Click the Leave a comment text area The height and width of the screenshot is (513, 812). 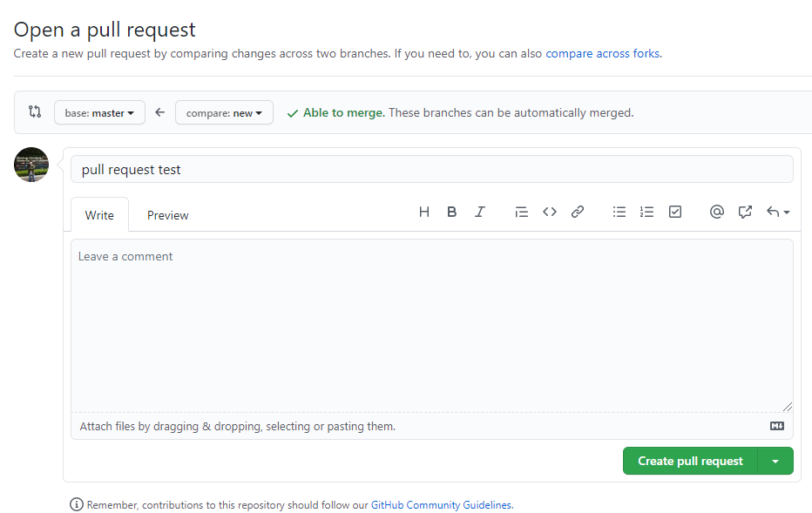pyautogui.click(x=432, y=326)
